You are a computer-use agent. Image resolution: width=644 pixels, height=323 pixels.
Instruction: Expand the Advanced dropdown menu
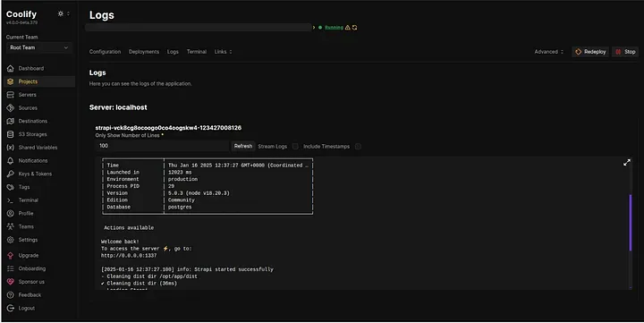click(x=548, y=52)
